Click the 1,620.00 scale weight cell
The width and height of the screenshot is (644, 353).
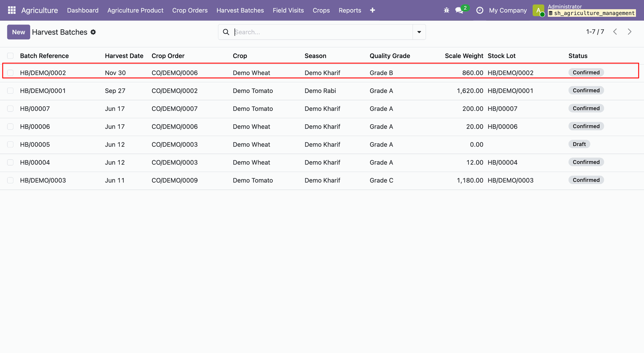point(470,91)
